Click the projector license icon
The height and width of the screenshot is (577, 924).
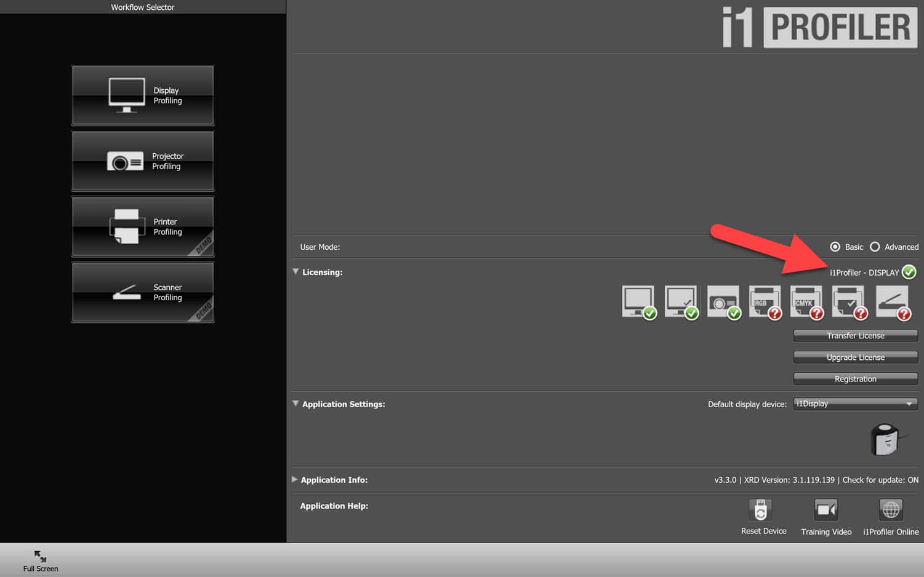point(724,302)
